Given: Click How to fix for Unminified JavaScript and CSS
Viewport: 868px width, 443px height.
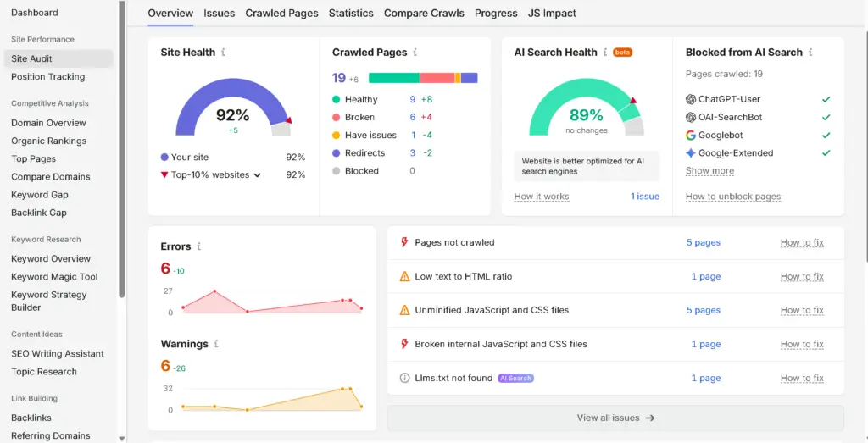Looking at the screenshot, I should (x=802, y=310).
